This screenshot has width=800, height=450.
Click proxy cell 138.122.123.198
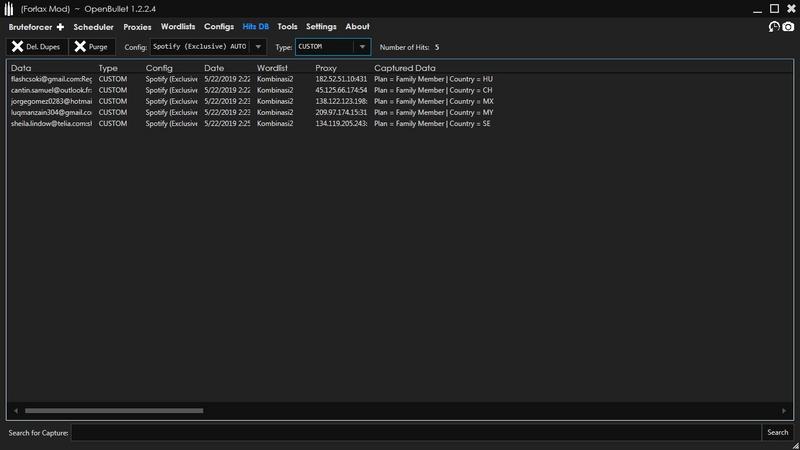(x=341, y=102)
